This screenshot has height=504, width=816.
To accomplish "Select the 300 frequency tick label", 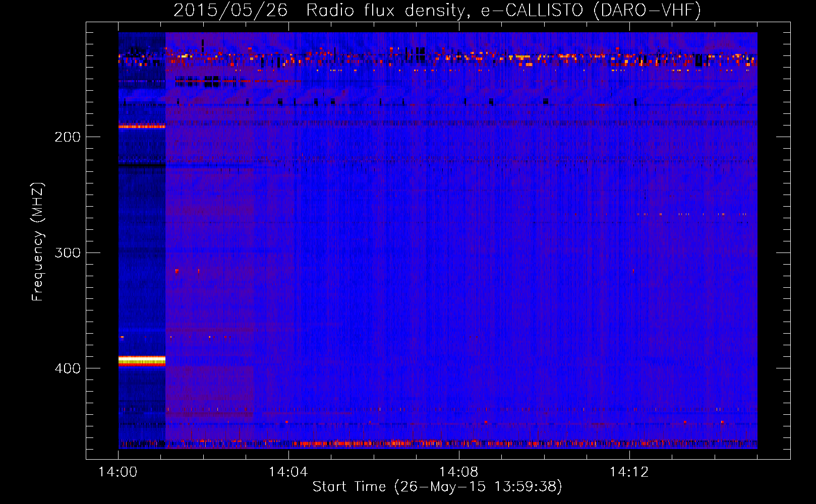I will 68,253.
